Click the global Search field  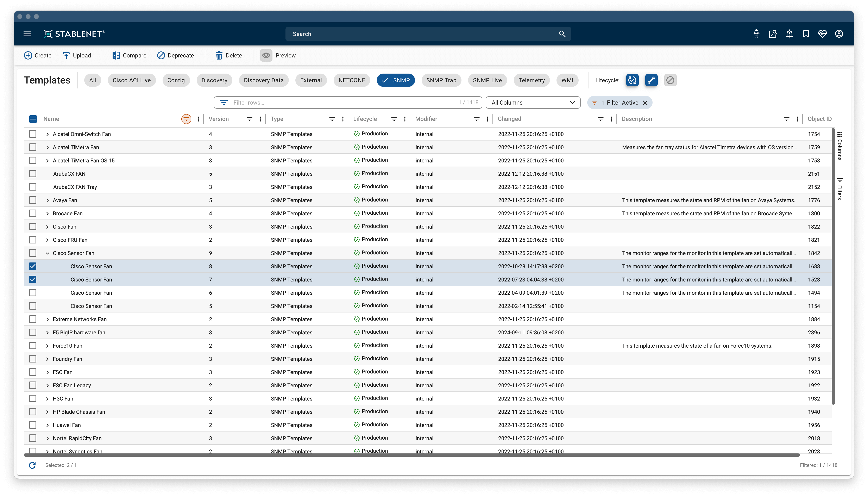(428, 34)
